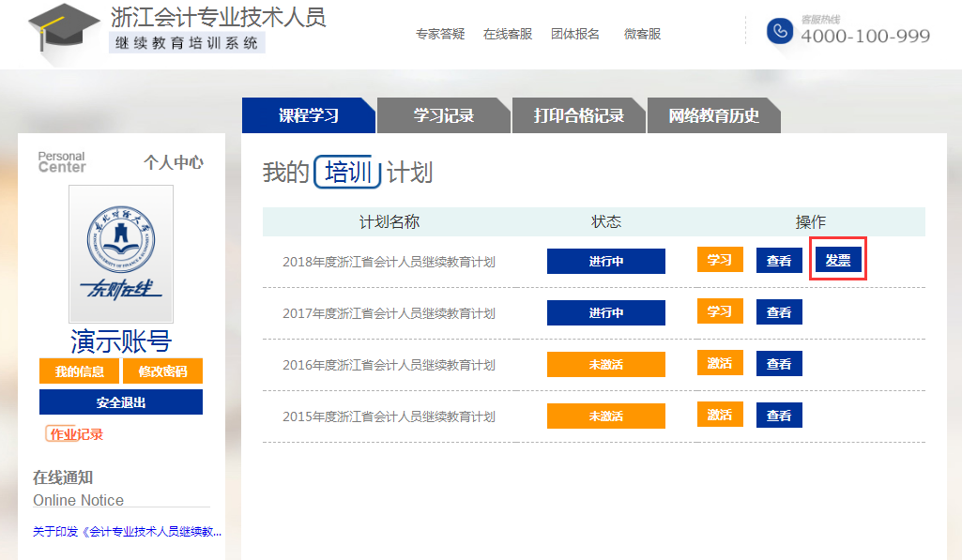
Task: Click the 修改密码 button
Action: click(x=162, y=371)
